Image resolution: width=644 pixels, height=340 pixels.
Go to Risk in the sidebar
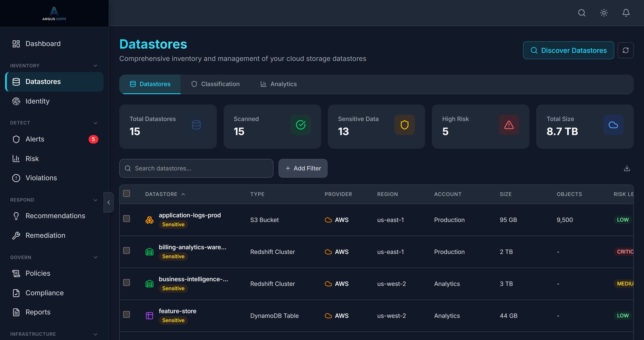click(x=54, y=158)
